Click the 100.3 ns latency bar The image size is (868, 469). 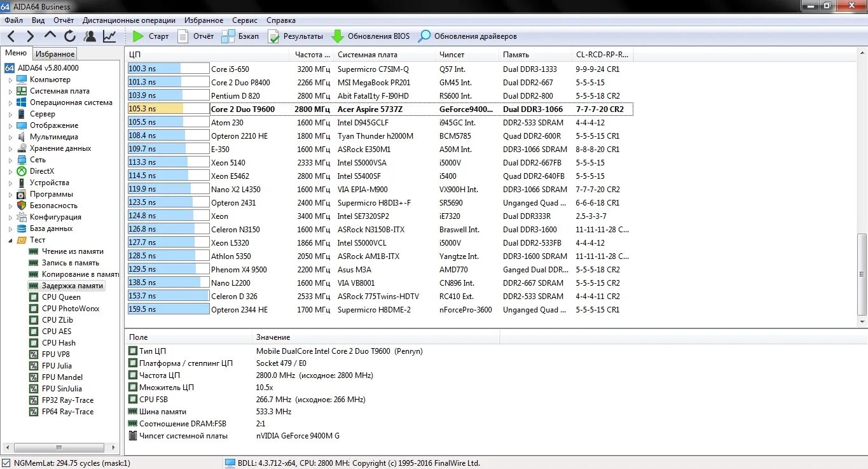coord(169,69)
